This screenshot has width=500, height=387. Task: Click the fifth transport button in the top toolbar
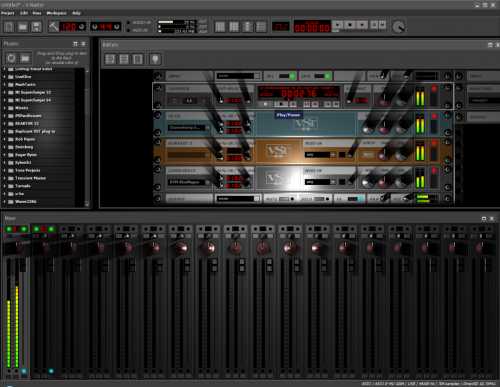point(382,25)
